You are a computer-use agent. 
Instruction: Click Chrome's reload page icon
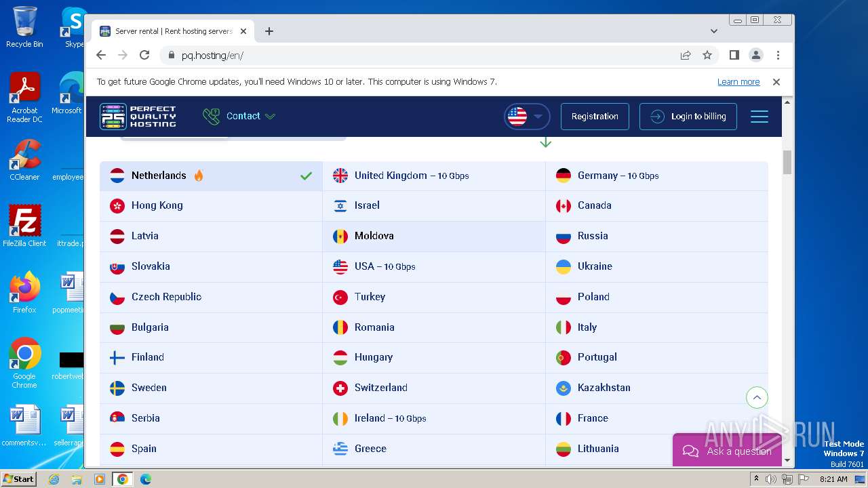click(144, 56)
